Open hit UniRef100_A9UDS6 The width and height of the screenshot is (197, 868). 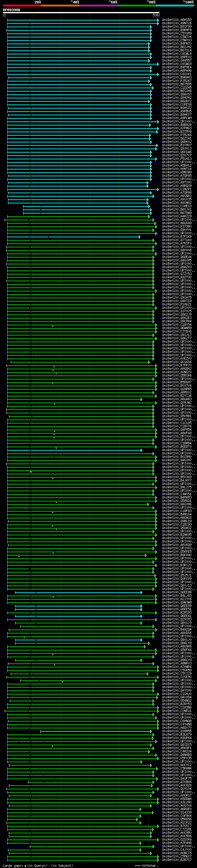click(177, 633)
